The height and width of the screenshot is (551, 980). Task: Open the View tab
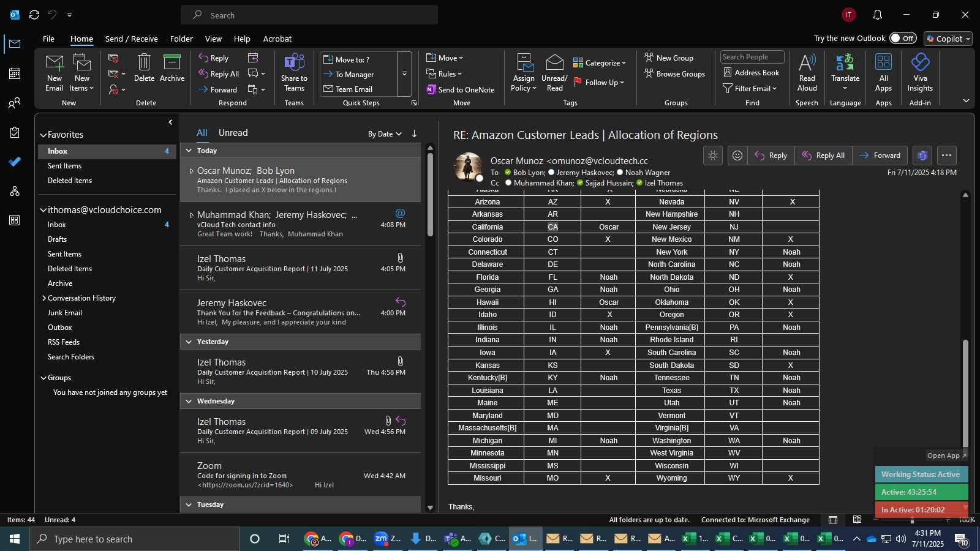pos(213,39)
